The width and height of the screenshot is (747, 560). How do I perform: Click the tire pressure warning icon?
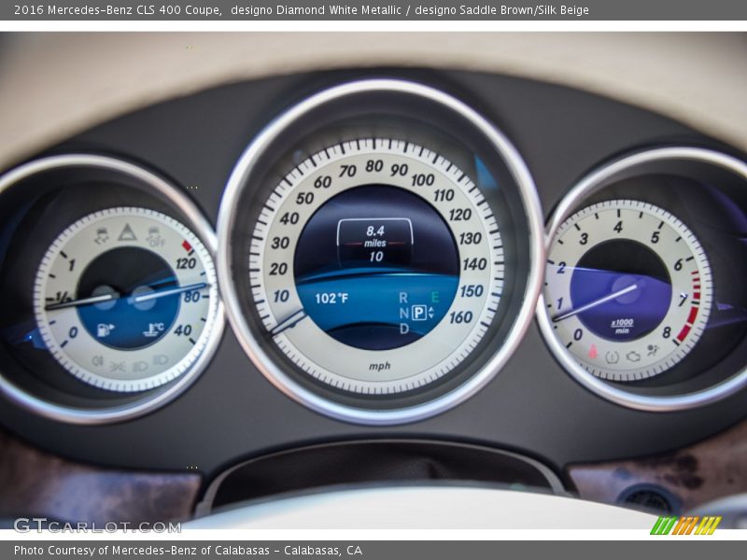[612, 357]
